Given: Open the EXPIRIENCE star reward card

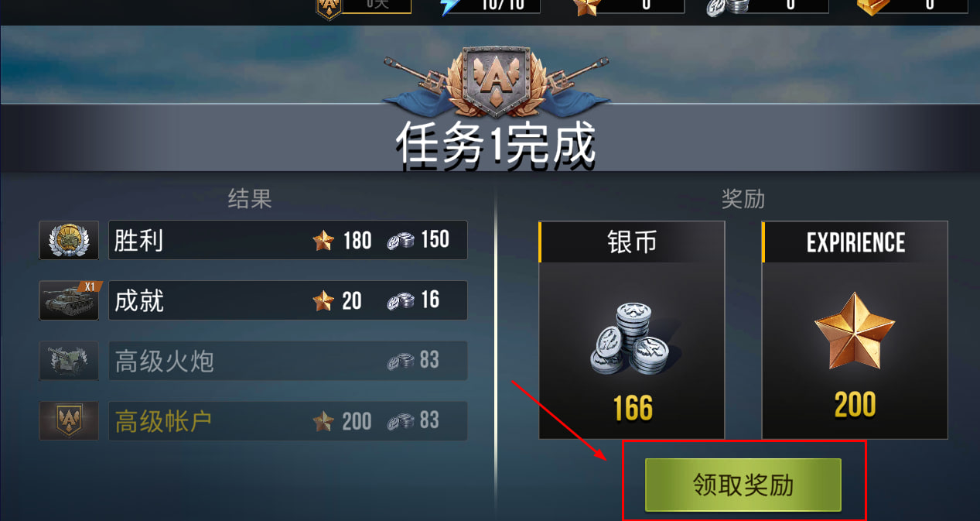Looking at the screenshot, I should [x=855, y=330].
